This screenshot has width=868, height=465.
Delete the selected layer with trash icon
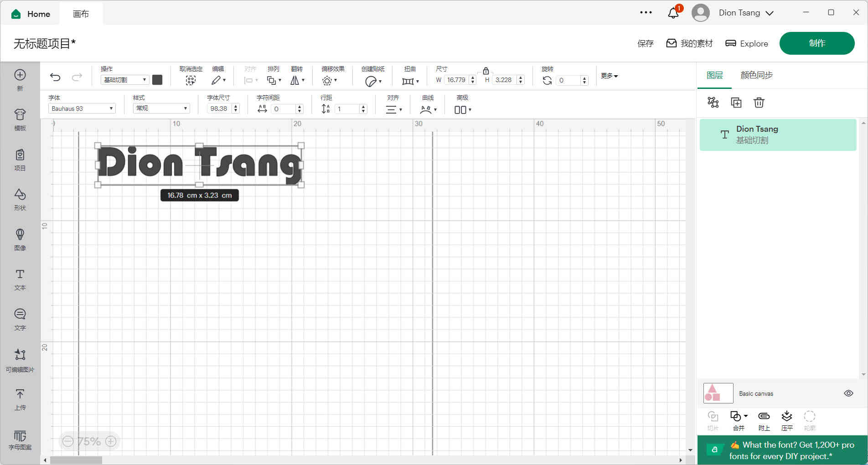[x=759, y=103]
